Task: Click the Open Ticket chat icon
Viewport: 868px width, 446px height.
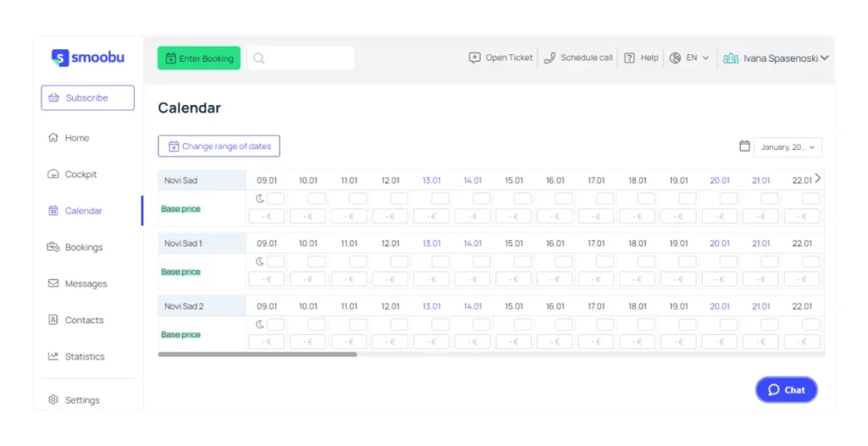Action: (475, 58)
